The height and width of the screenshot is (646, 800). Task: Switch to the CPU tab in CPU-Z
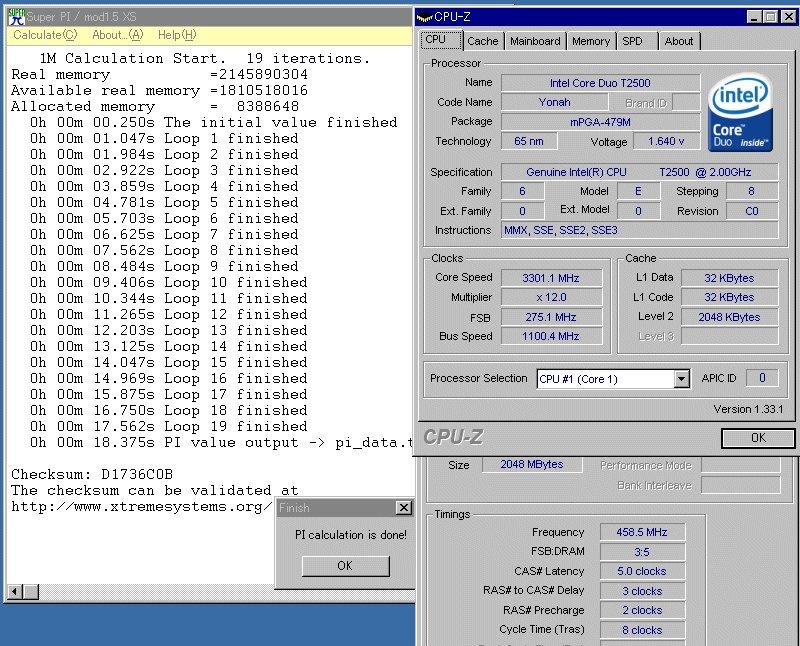pyautogui.click(x=441, y=40)
